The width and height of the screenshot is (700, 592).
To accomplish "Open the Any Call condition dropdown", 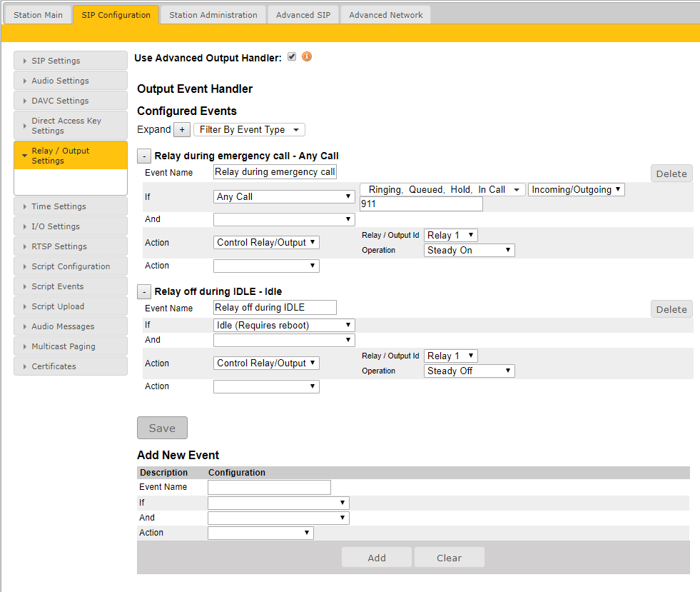I will coord(284,196).
